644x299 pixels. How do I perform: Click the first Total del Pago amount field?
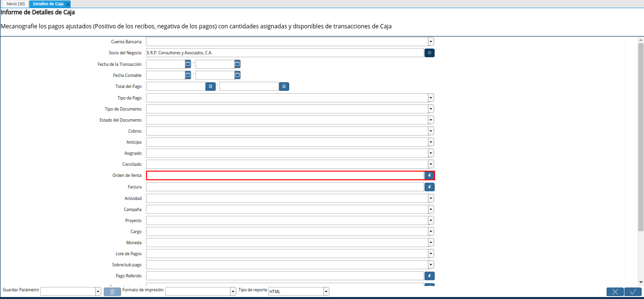tap(176, 87)
